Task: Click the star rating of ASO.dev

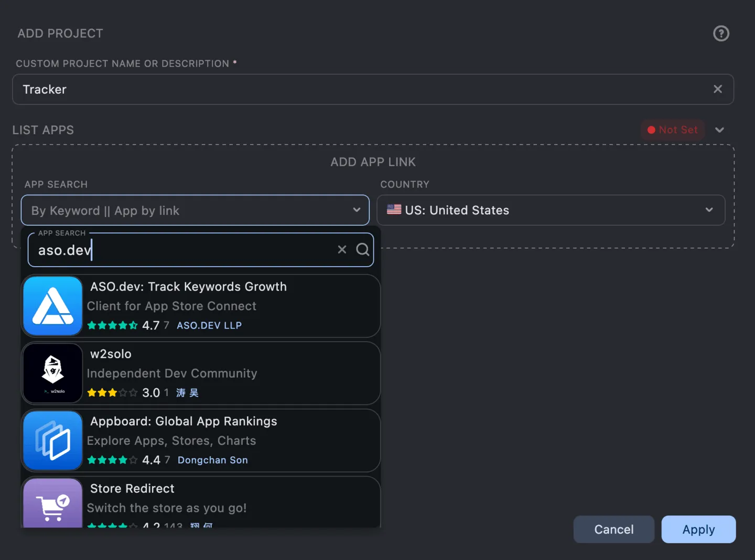Action: [x=112, y=325]
